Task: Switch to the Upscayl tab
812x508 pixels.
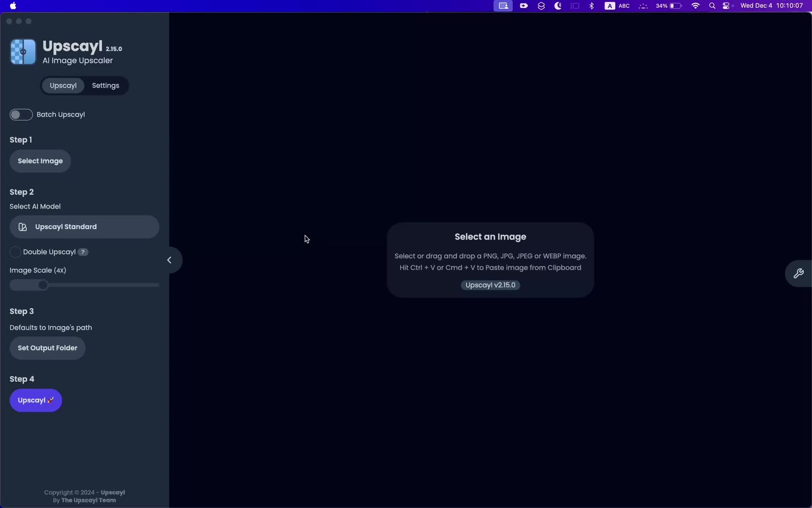Action: coord(63,86)
